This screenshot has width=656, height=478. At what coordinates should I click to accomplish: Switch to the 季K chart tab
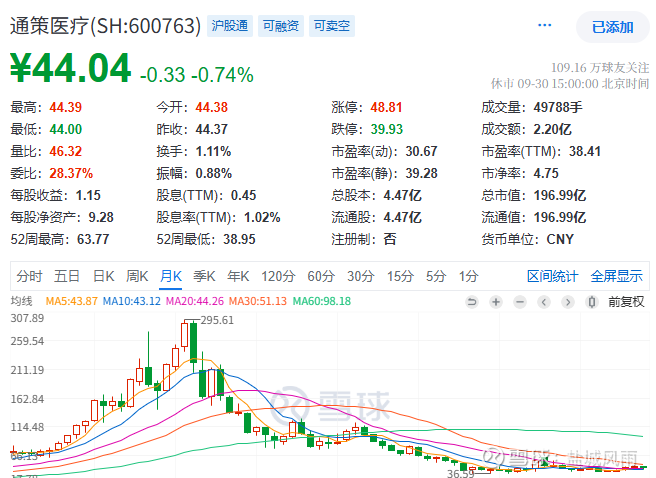tap(204, 276)
